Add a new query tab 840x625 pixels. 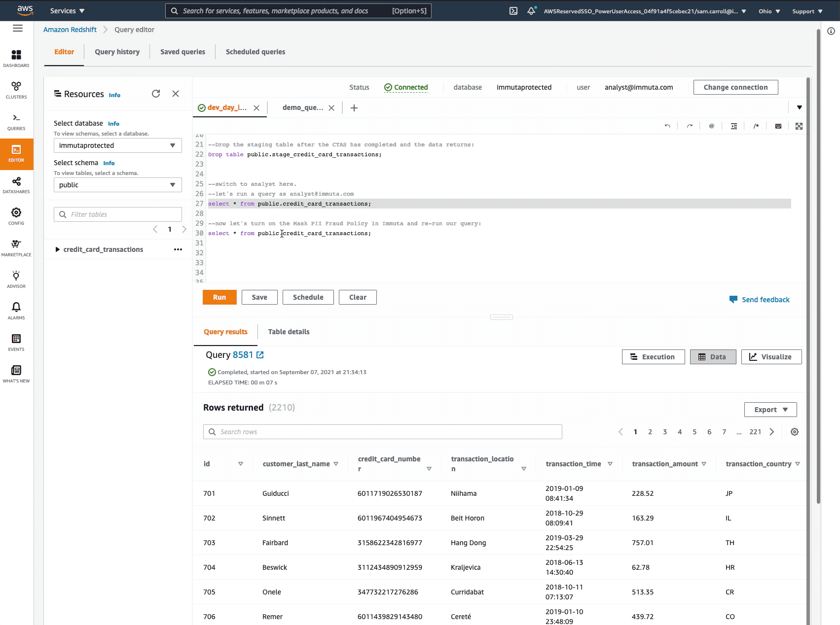354,108
